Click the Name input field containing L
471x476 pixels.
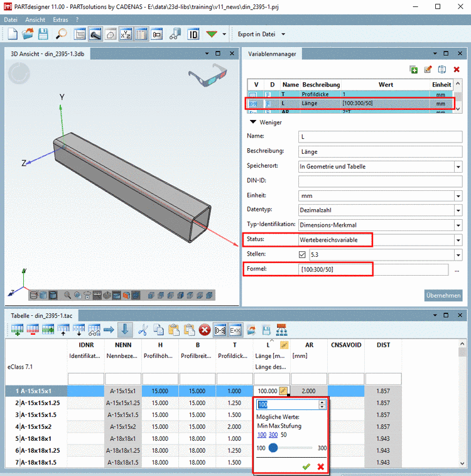coord(380,137)
